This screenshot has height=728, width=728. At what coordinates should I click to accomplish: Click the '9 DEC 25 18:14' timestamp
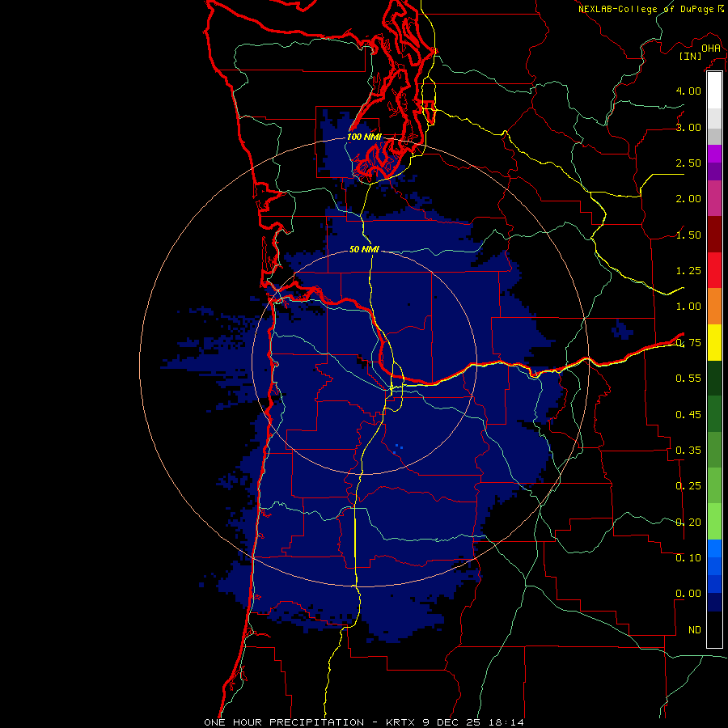[x=473, y=722]
